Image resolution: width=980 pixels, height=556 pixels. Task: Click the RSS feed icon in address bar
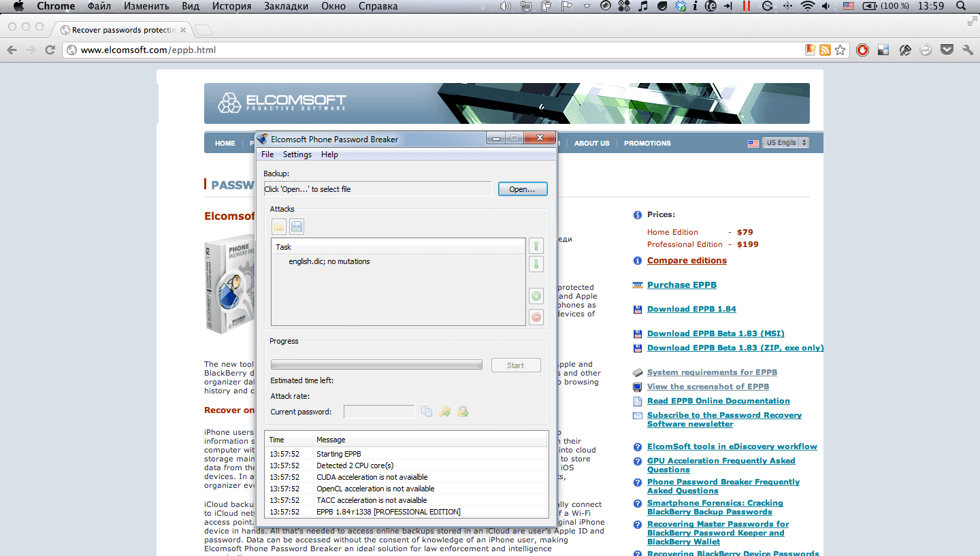point(825,50)
